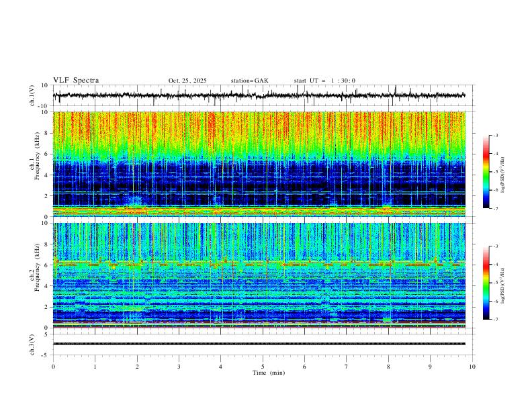The image size is (532, 411).
Task: Click the station=GAK label
Action: coord(249,81)
